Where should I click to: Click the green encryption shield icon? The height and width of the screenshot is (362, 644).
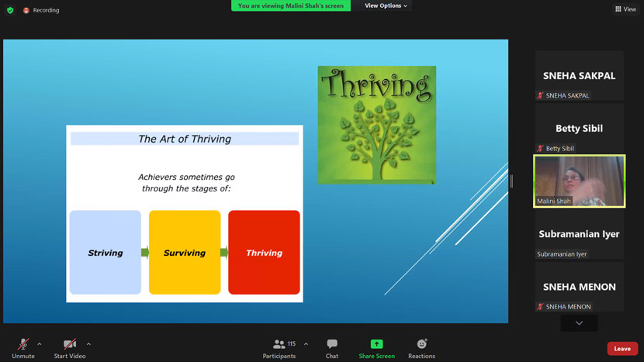(x=10, y=10)
